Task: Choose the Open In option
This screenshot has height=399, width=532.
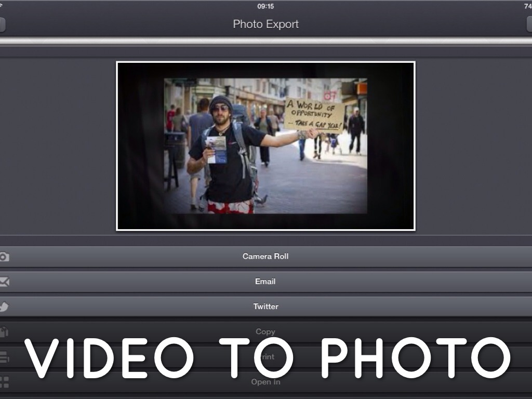Action: point(265,382)
